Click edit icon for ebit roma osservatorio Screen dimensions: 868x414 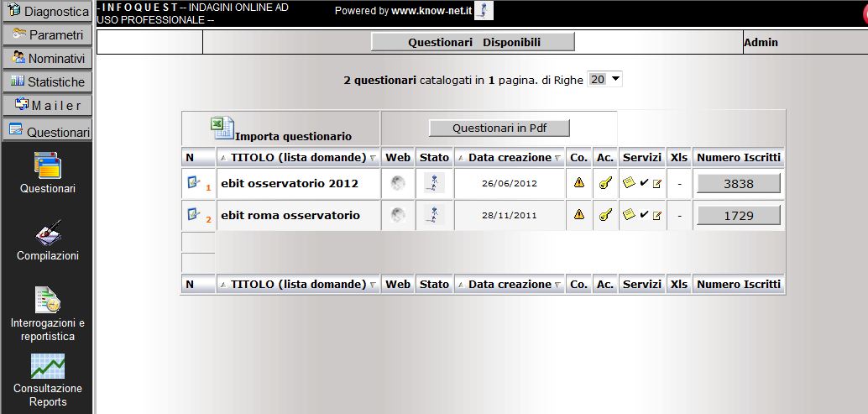coord(193,214)
